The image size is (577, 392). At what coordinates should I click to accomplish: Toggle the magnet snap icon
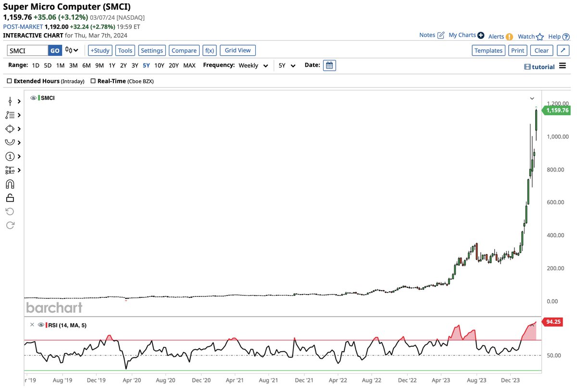pos(10,184)
